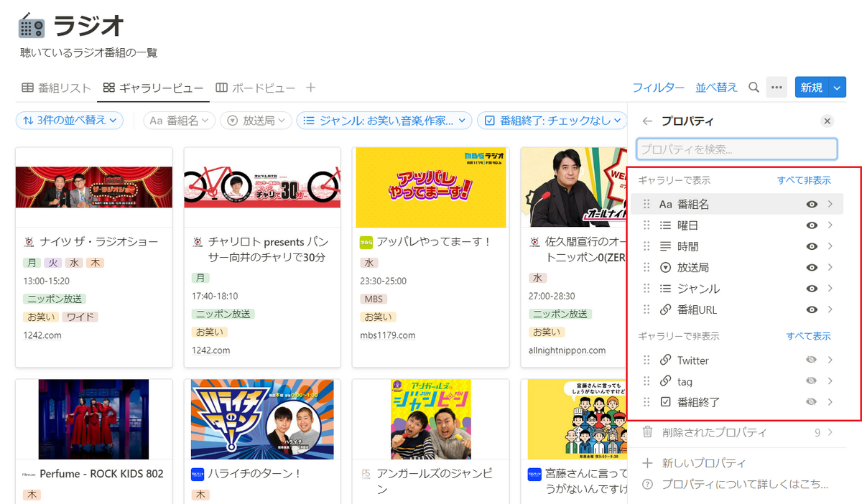Open Perfume - ROCK KIDS 802 card image
862x504 pixels.
click(94, 419)
